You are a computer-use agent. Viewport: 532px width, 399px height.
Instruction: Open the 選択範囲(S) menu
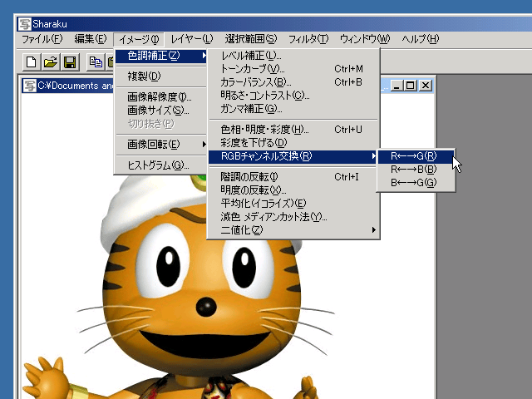251,39
